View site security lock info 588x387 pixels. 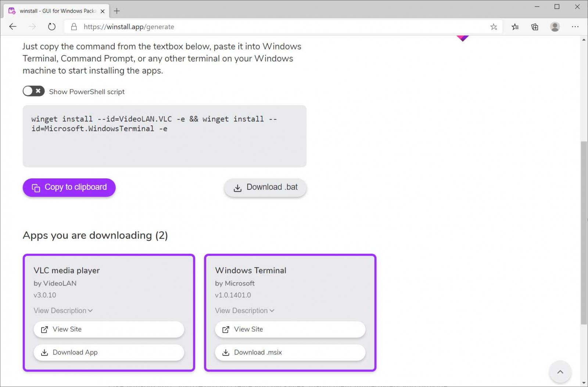(x=74, y=27)
